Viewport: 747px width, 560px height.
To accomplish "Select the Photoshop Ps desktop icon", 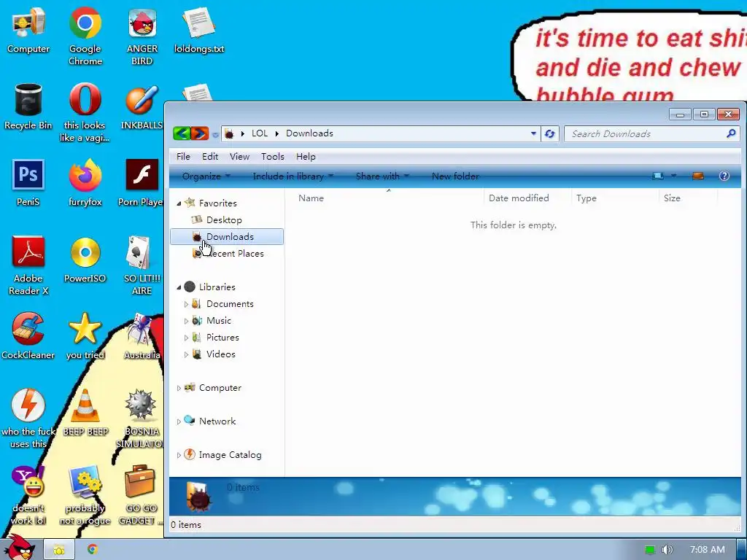I will click(28, 183).
